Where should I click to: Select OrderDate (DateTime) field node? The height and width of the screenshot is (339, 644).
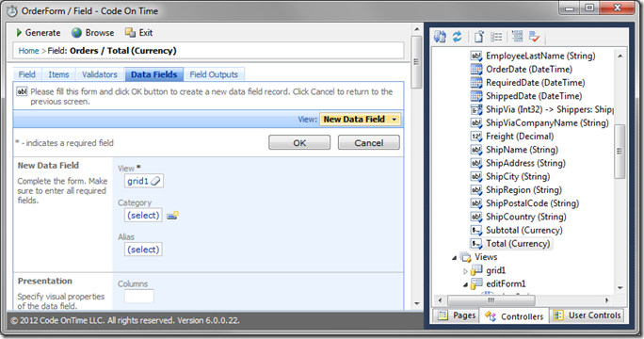click(x=529, y=69)
